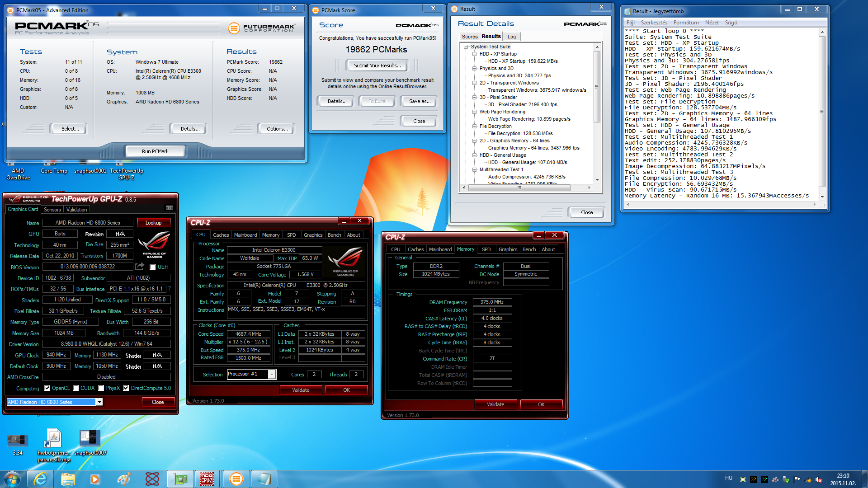Collapse the File Decryption tree node

[x=475, y=126]
